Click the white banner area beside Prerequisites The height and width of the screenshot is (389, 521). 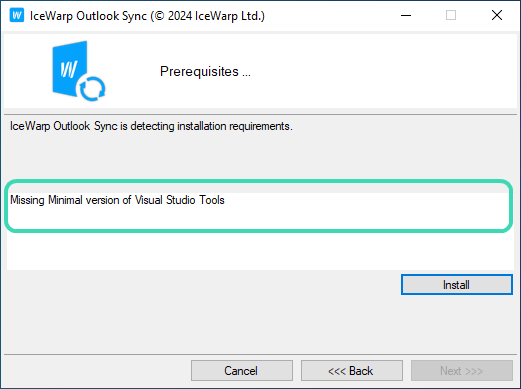(x=383, y=71)
